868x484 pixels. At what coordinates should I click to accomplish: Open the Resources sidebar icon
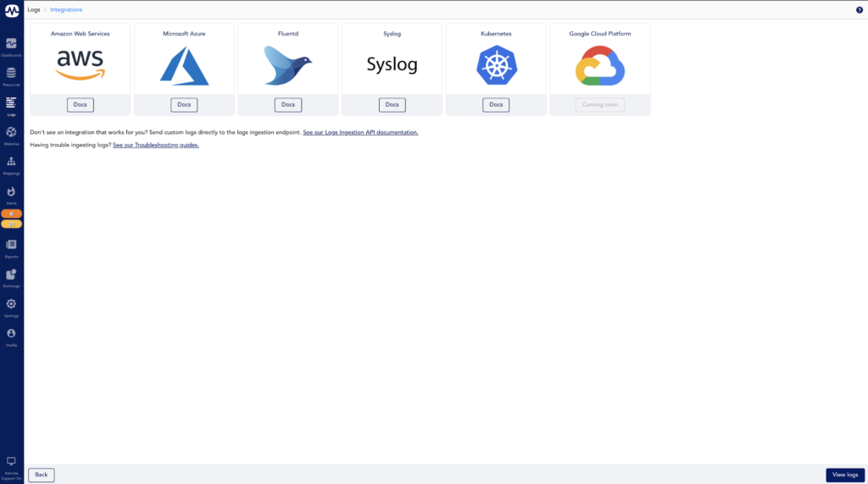pos(11,73)
